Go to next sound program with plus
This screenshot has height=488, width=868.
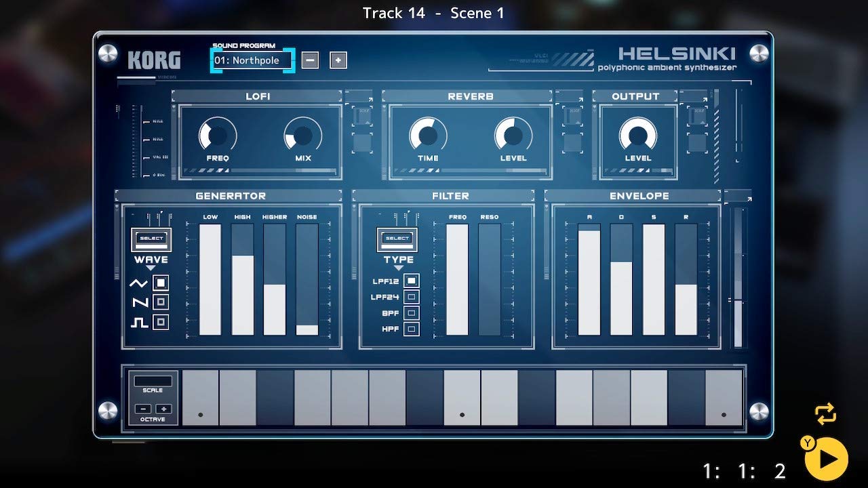(x=338, y=60)
